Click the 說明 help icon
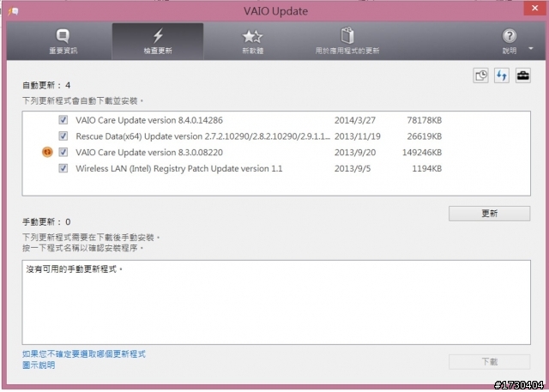The image size is (549, 392). click(510, 36)
